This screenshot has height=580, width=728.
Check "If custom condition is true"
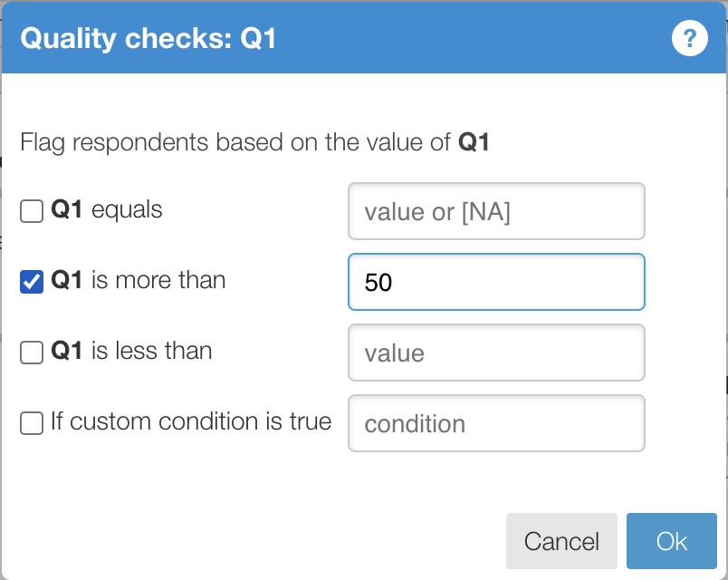point(31,422)
